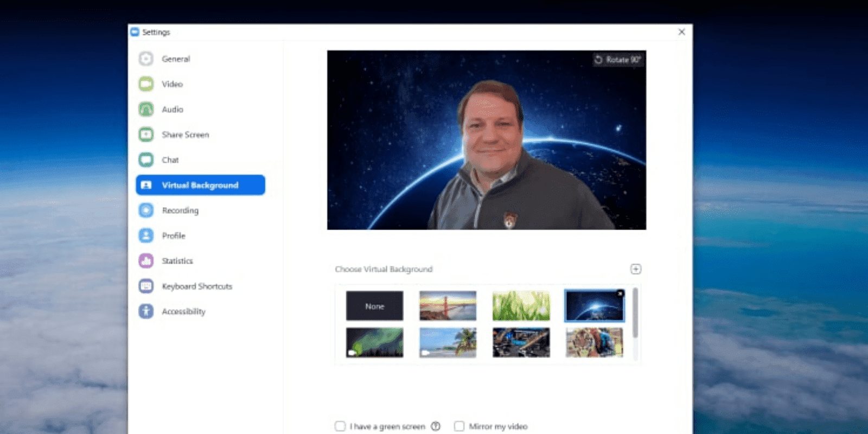Select the Virtual Background tab
868x434 pixels.
click(200, 185)
